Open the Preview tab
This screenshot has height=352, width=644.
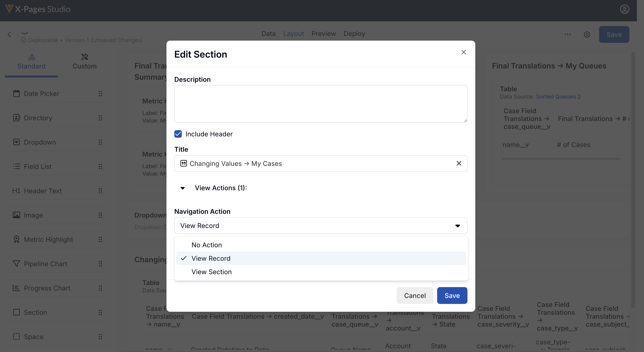[x=323, y=34]
